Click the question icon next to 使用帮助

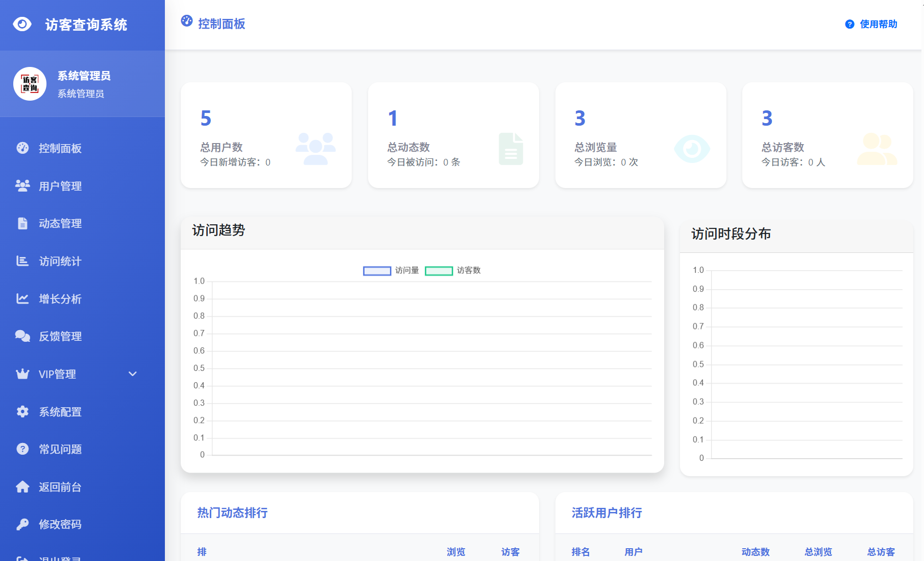click(x=849, y=24)
